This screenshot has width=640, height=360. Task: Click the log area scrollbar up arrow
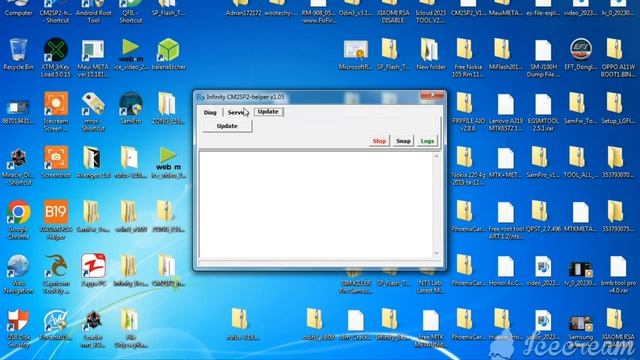(436, 156)
